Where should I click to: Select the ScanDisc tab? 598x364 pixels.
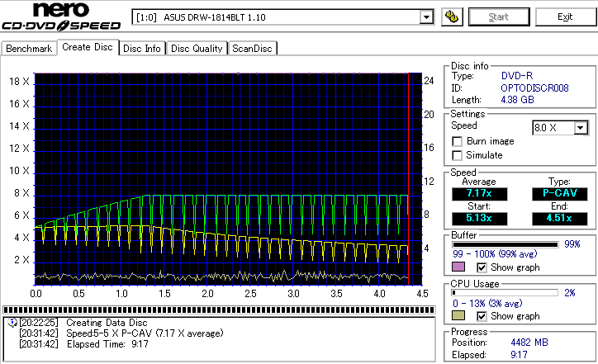tap(252, 49)
